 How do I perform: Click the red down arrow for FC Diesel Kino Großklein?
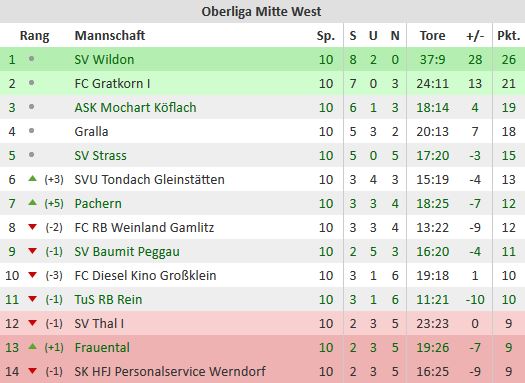click(32, 275)
